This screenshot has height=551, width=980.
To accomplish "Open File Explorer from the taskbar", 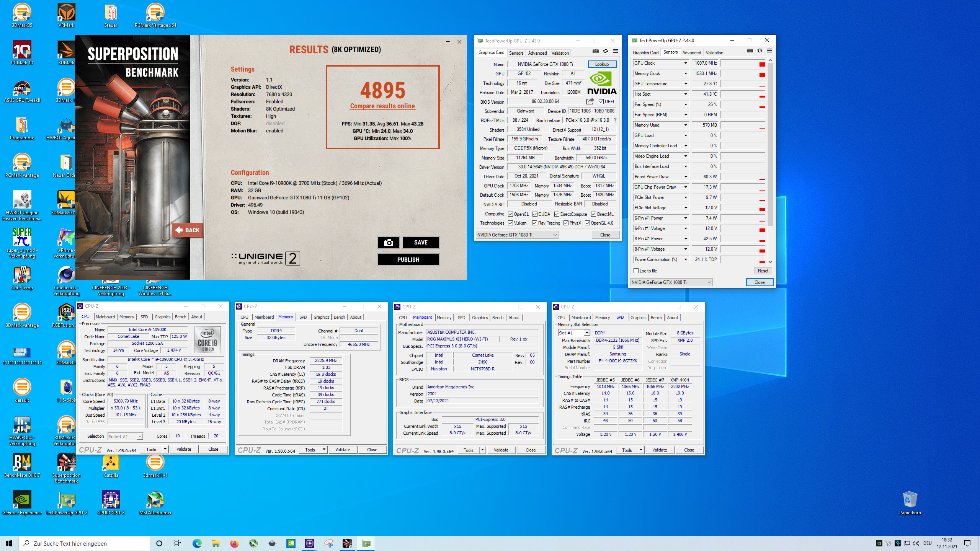I will (x=216, y=543).
